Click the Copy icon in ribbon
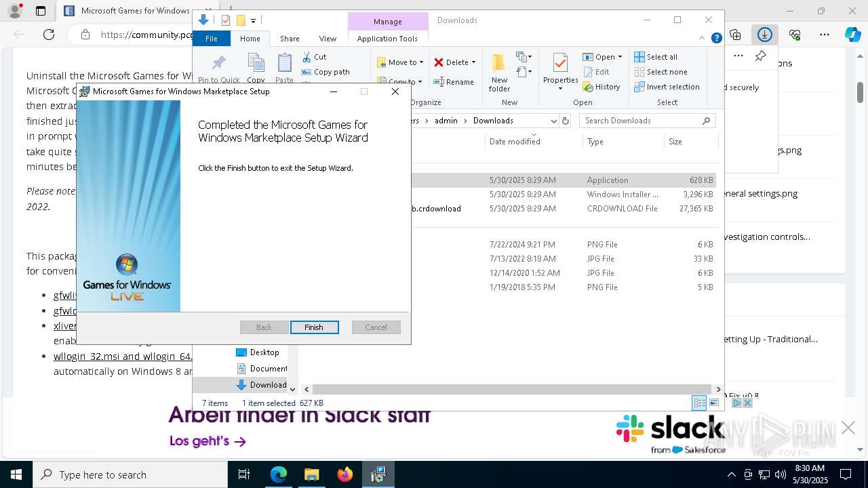The width and height of the screenshot is (868, 488). [256, 63]
